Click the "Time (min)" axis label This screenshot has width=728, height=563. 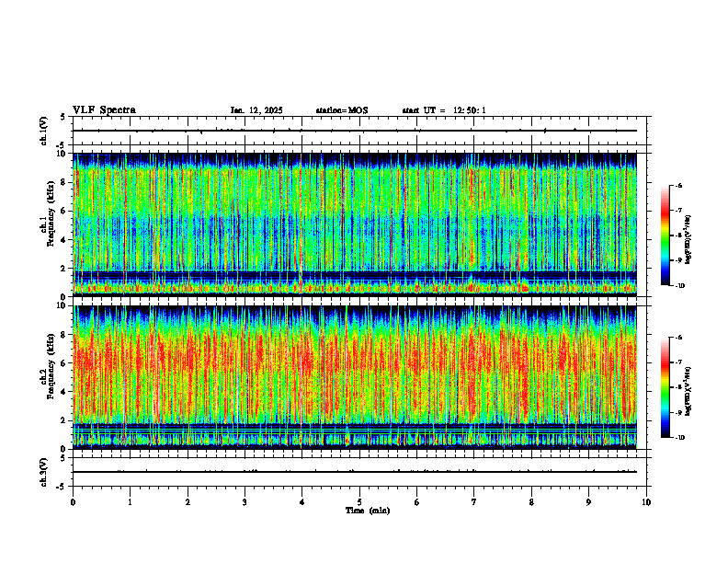coord(368,511)
